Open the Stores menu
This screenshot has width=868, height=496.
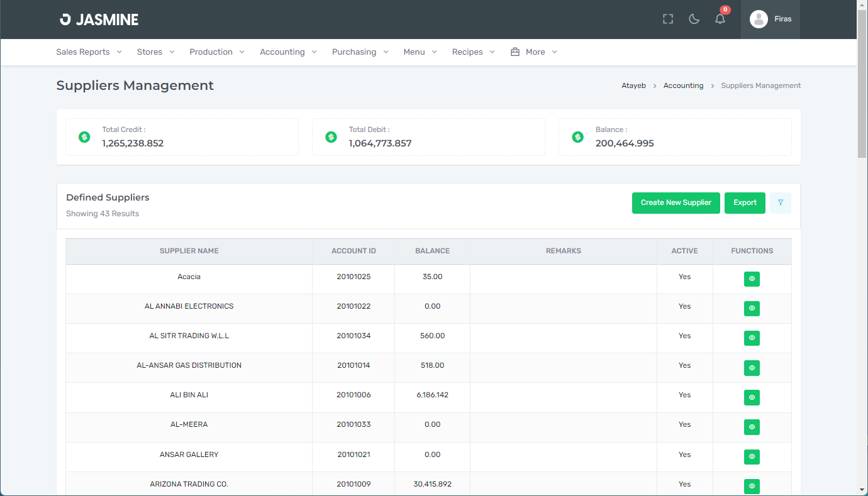click(155, 52)
